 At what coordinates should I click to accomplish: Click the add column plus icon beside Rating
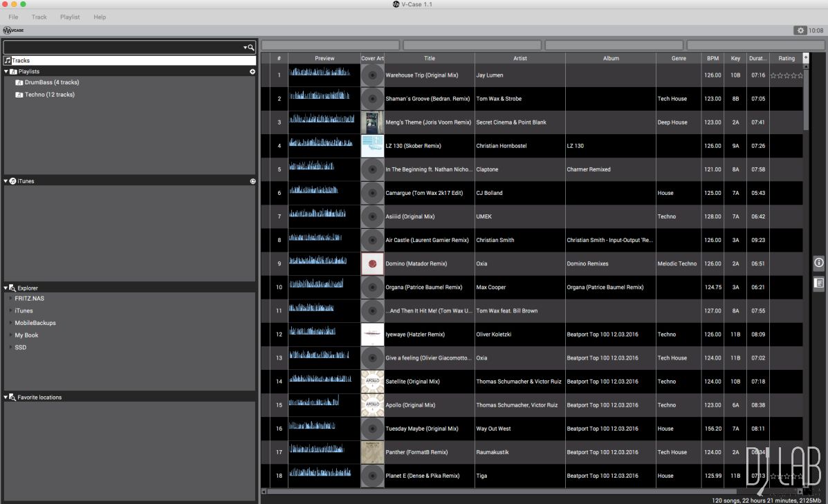point(806,58)
